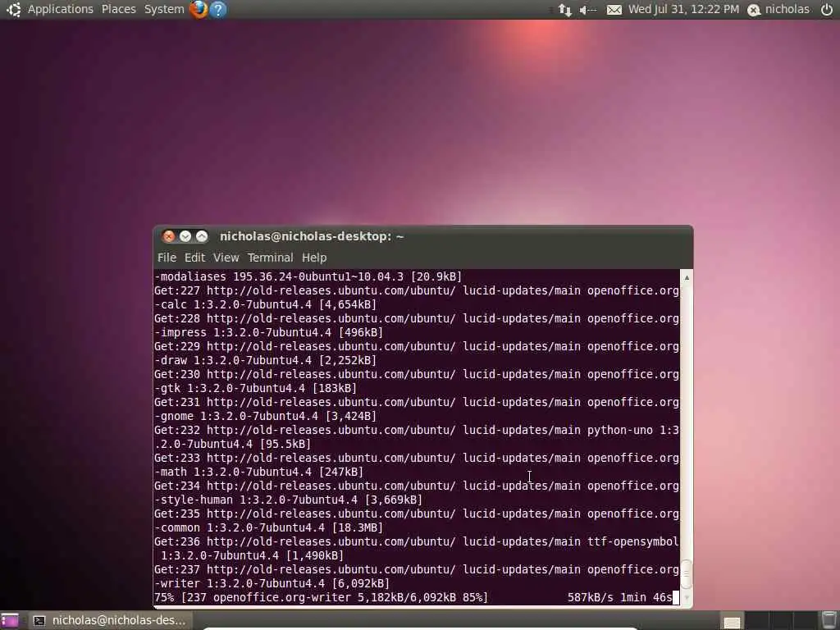The width and height of the screenshot is (840, 630).
Task: Maximize the terminal window
Action: click(x=202, y=236)
